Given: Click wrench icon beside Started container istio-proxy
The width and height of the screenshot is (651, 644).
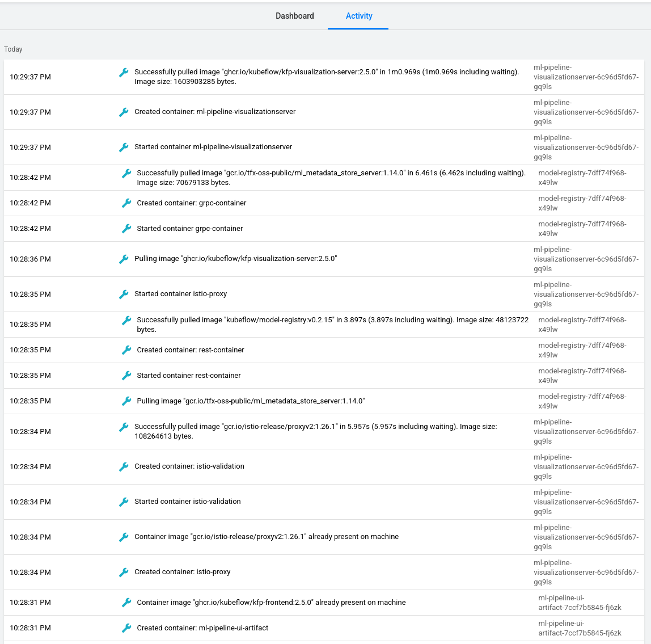Looking at the screenshot, I should 124,294.
